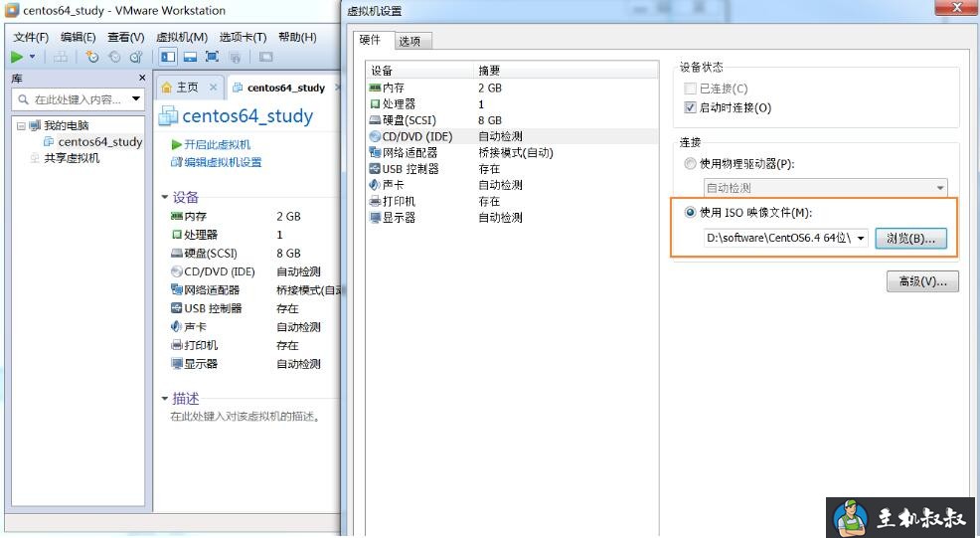Collapse the 设备 section in main window

tap(165, 197)
